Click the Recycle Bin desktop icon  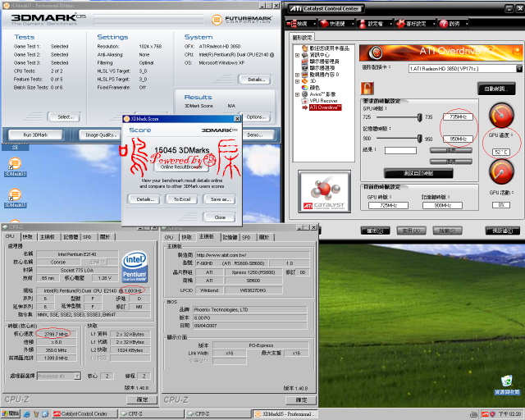[x=507, y=385]
